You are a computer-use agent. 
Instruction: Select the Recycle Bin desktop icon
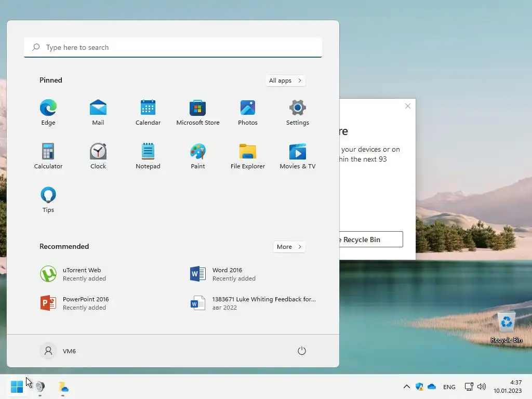506,327
